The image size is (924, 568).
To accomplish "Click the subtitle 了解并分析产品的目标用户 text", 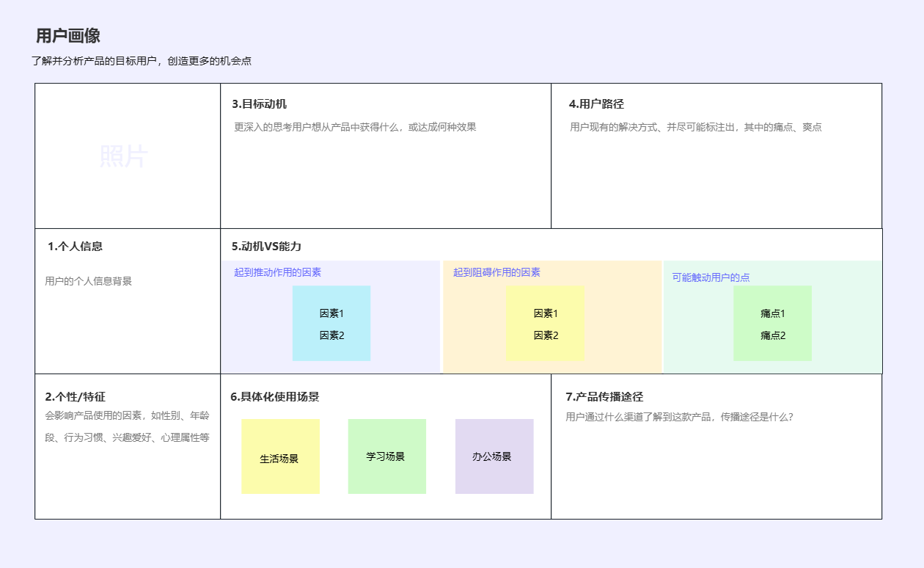I will tap(142, 61).
